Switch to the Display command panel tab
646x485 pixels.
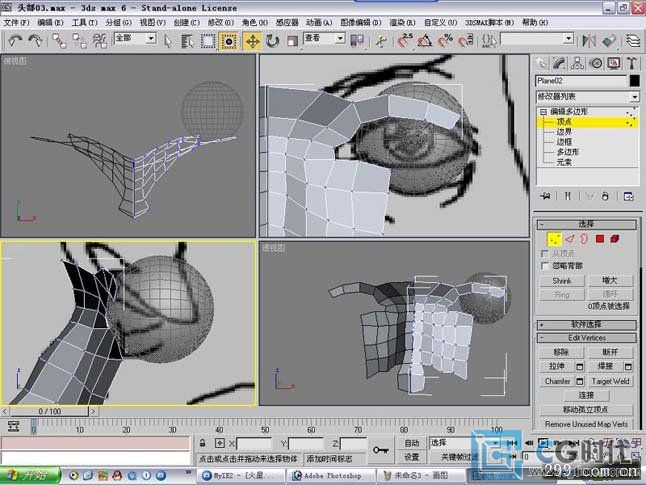(614, 63)
